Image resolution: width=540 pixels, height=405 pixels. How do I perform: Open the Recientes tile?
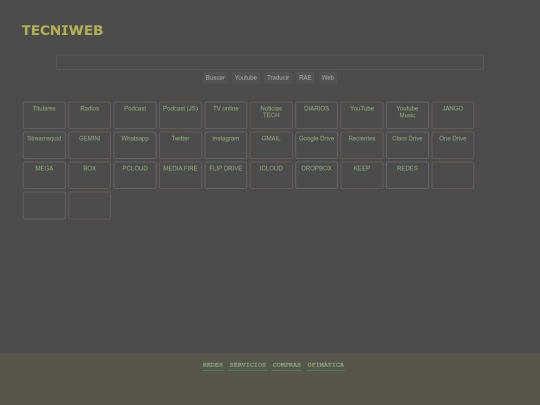pyautogui.click(x=362, y=145)
